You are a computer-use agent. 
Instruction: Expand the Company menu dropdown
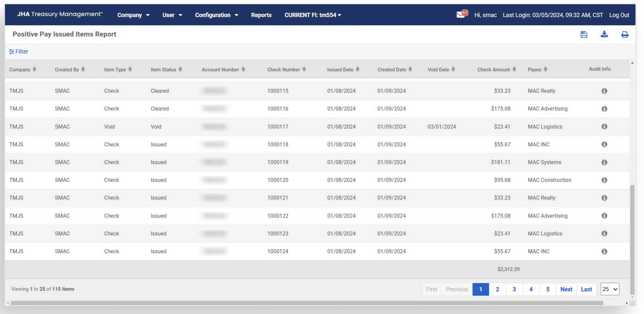tap(133, 15)
